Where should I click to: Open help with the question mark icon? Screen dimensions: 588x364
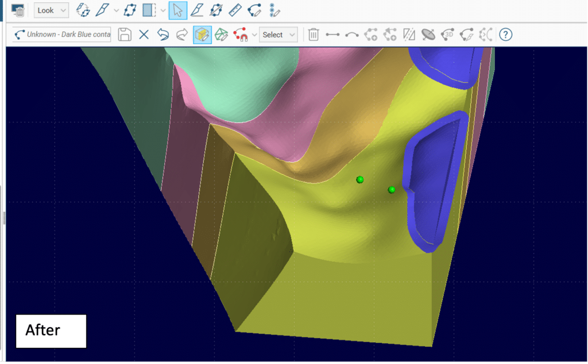505,34
